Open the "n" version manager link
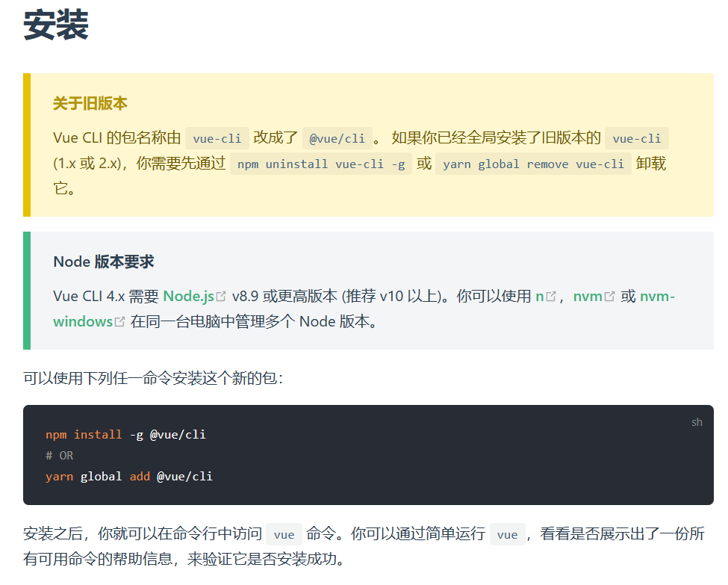This screenshot has height=585, width=728. pos(540,296)
